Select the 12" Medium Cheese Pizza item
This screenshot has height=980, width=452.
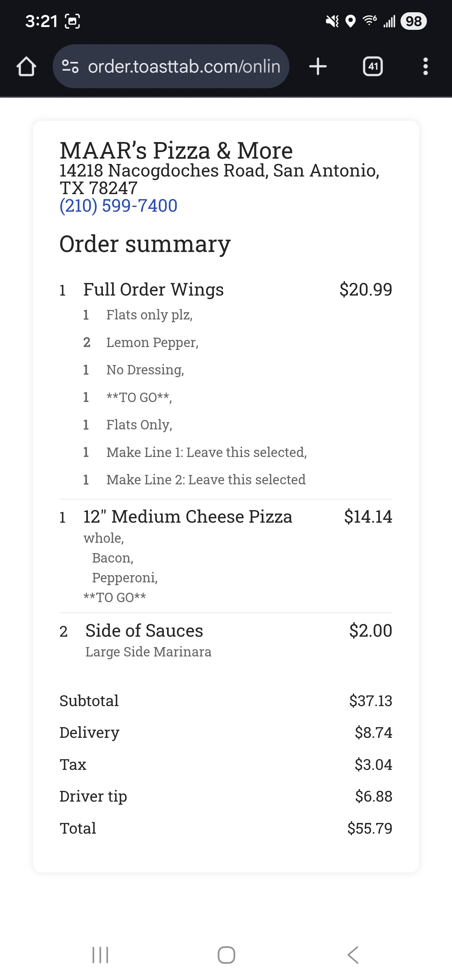click(187, 517)
